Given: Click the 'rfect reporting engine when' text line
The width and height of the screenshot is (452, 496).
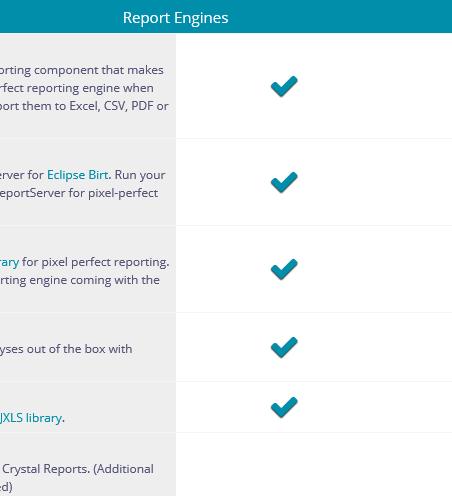Looking at the screenshot, I should (77, 88).
